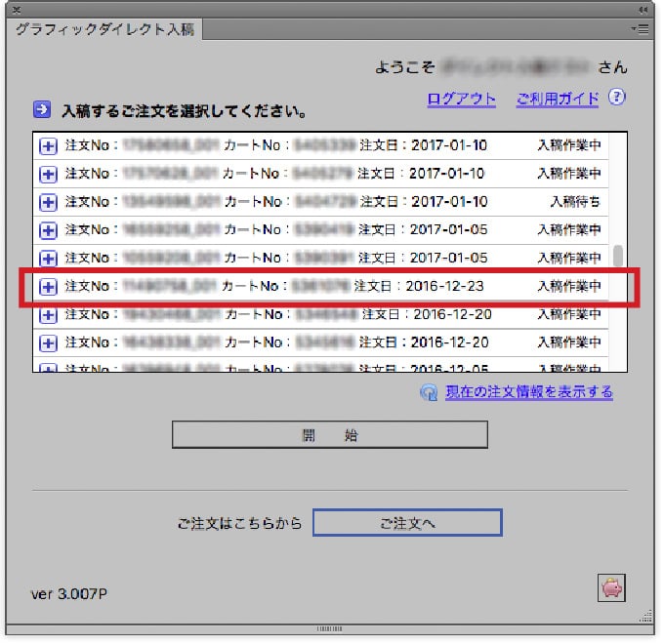This screenshot has width=664, height=644.
Task: Click the ご注文はこちらから label
Action: [x=239, y=523]
